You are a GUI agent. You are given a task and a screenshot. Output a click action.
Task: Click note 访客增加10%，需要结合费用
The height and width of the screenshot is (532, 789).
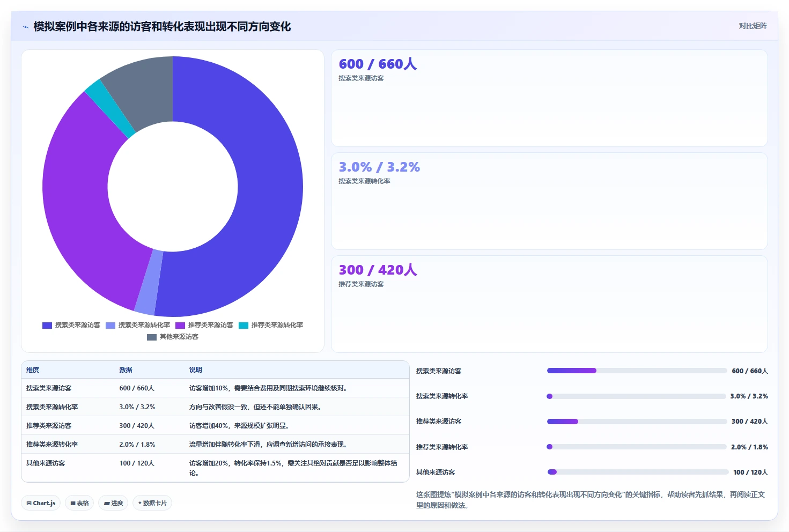(268, 388)
